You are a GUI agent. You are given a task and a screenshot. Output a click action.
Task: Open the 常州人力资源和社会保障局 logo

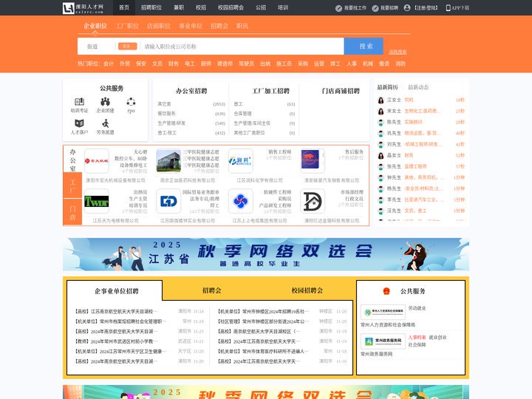click(x=383, y=312)
